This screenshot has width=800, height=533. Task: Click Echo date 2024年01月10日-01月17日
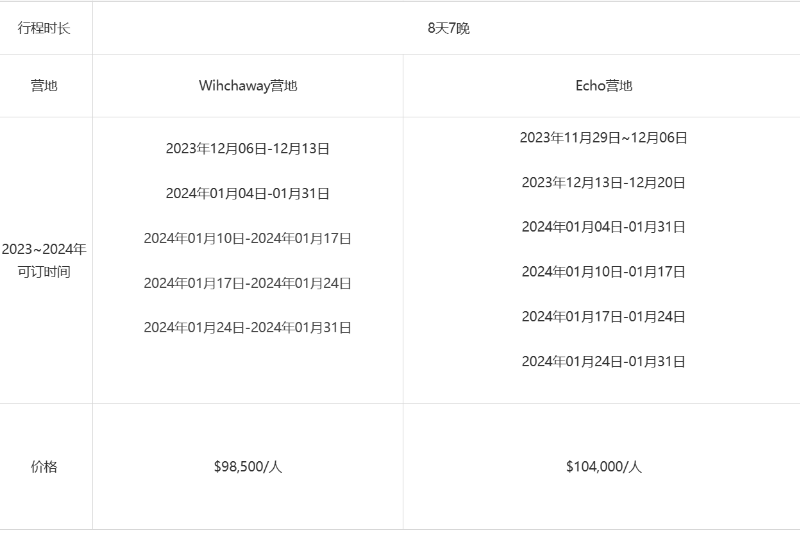coord(604,272)
